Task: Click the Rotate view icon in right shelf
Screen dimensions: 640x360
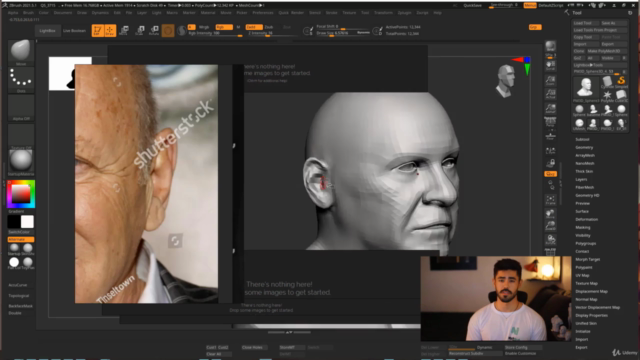Action: pyautogui.click(x=551, y=239)
